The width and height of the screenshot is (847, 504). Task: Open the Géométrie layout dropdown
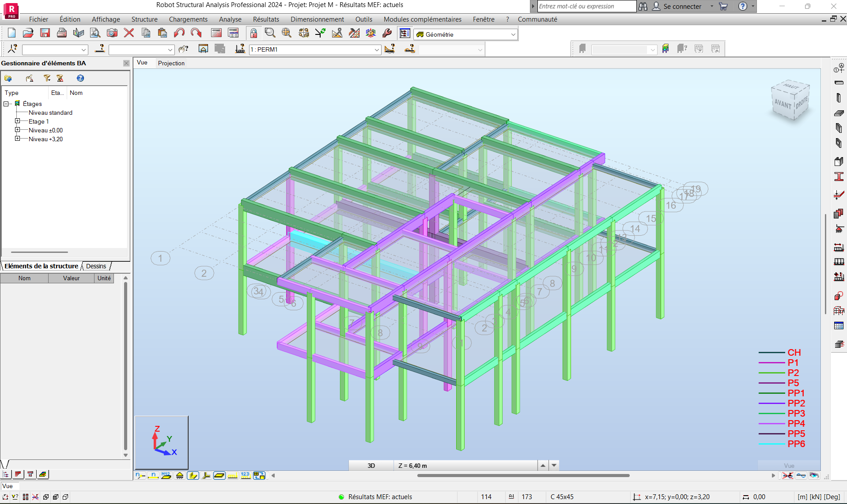tap(513, 34)
